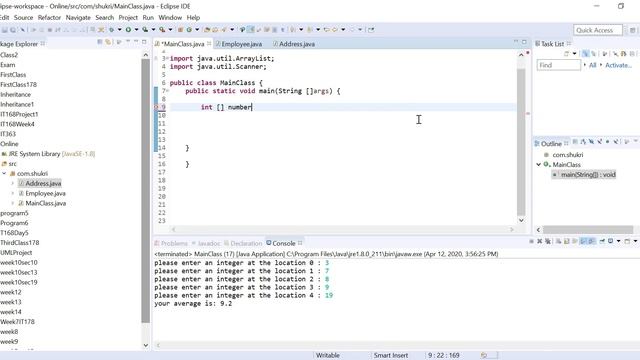Toggle show console on standard error change
This screenshot has width=640, height=360.
(x=591, y=241)
